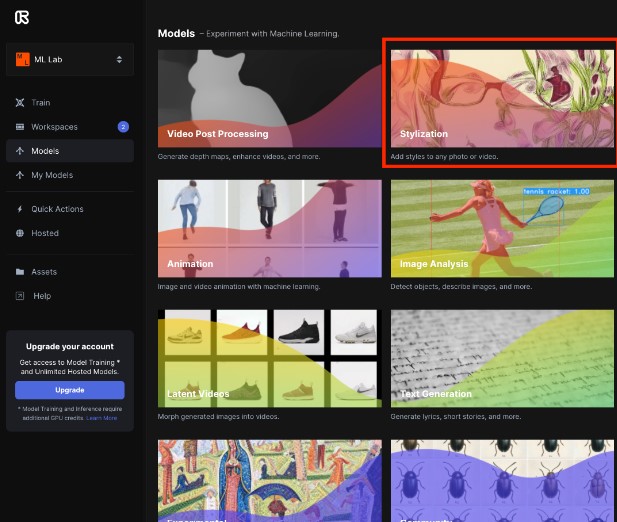
Task: Click the Quick Actions lightning icon
Action: (20, 209)
